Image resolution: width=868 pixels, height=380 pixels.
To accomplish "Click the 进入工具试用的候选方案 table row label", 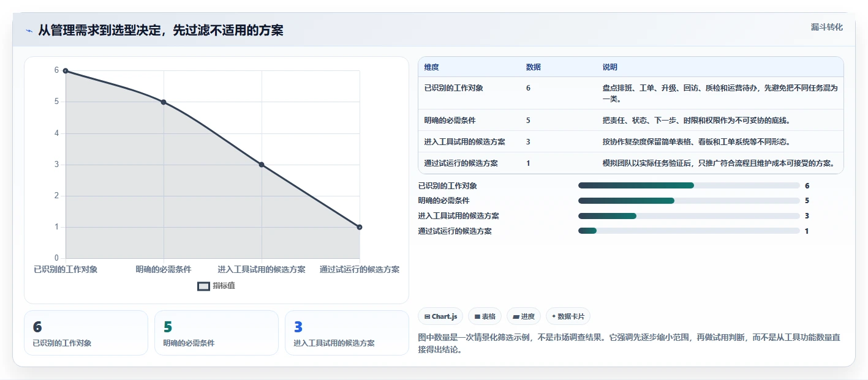I will (x=464, y=142).
